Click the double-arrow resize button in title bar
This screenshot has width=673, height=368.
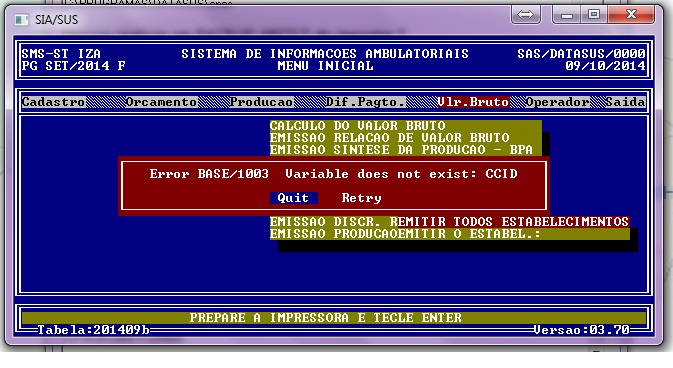(x=525, y=15)
